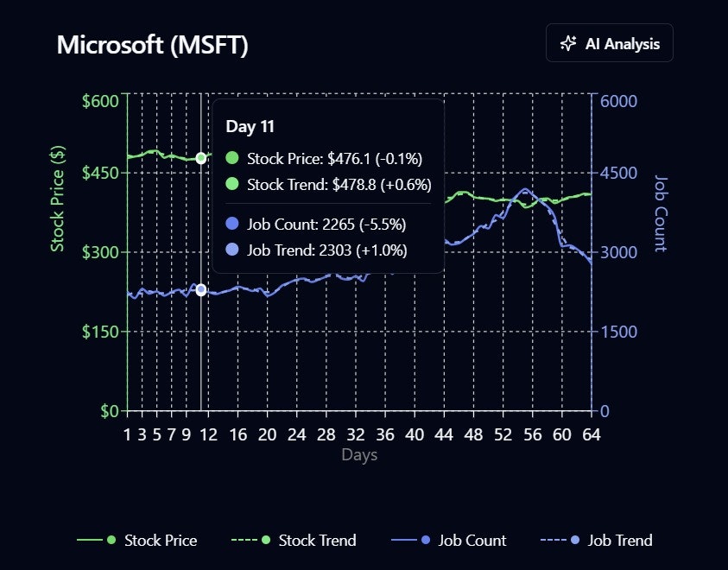Viewport: 728px width, 570px height.
Task: Click the Stock Trend legend label text
Action: tap(319, 541)
